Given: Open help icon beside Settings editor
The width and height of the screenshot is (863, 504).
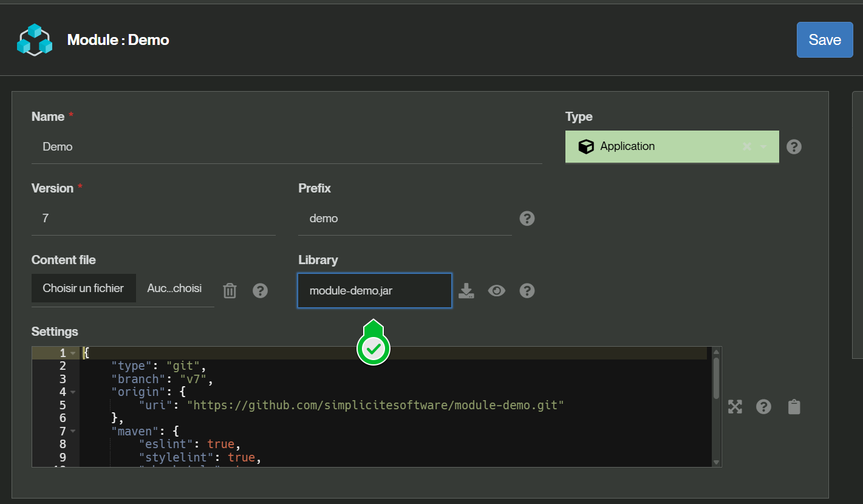Looking at the screenshot, I should [x=763, y=407].
